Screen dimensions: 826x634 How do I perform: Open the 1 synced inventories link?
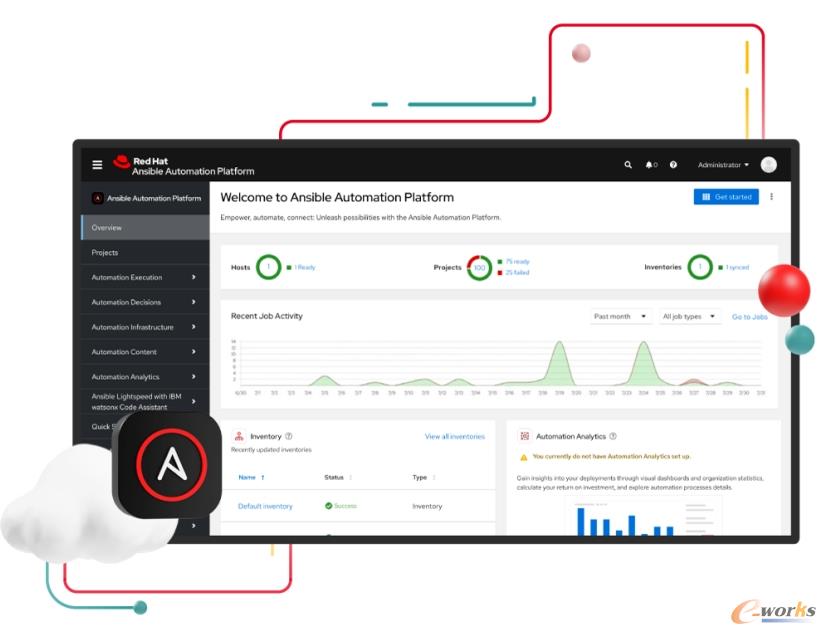coord(737,268)
